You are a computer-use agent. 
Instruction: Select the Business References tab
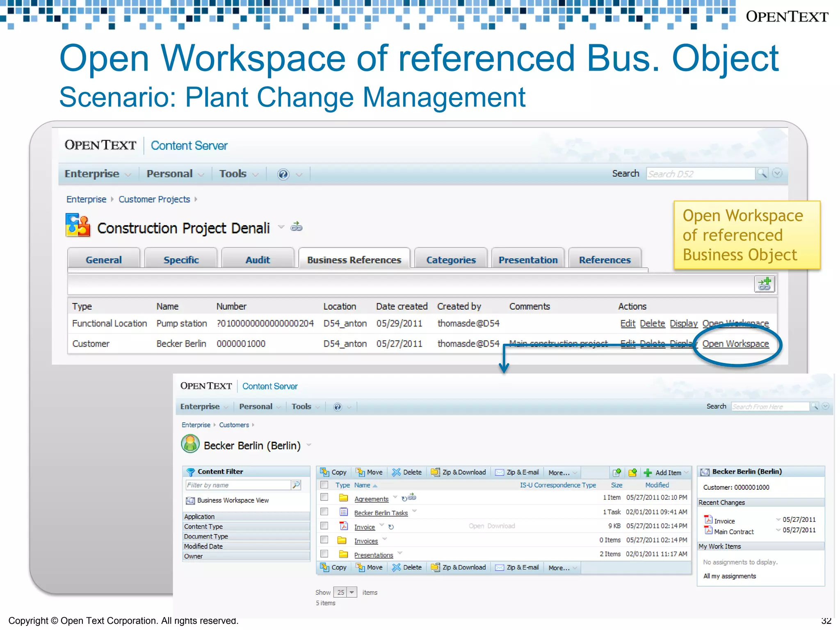[x=354, y=260]
